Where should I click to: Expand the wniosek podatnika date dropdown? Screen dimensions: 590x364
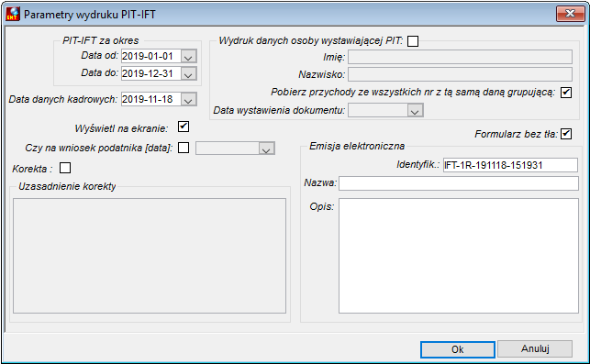266,149
